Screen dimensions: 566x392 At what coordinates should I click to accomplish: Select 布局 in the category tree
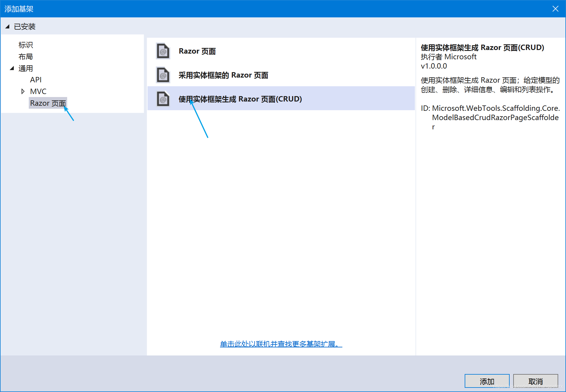tap(25, 57)
